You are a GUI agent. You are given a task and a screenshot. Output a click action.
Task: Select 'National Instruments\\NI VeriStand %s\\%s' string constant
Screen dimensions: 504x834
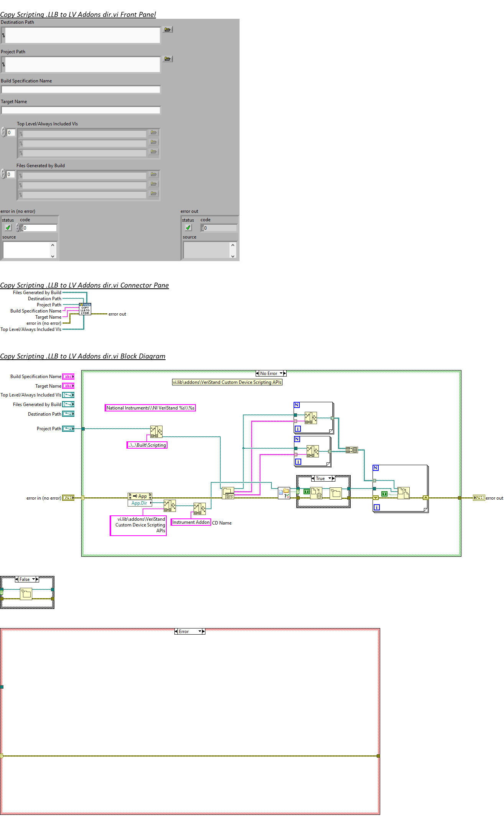coord(150,408)
